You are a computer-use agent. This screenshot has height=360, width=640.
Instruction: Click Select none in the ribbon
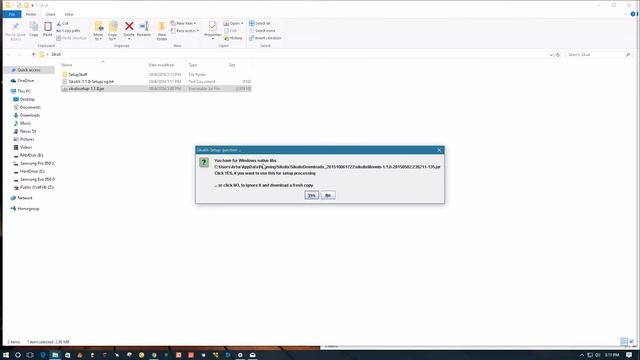pyautogui.click(x=262, y=31)
